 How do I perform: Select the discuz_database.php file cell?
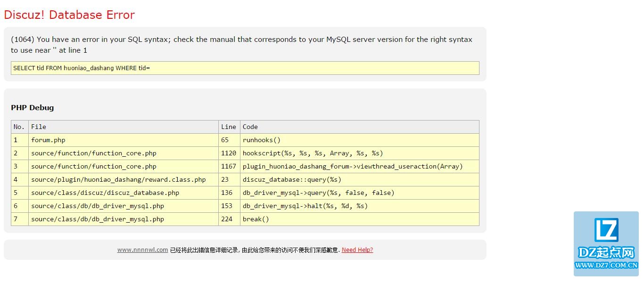pos(124,193)
